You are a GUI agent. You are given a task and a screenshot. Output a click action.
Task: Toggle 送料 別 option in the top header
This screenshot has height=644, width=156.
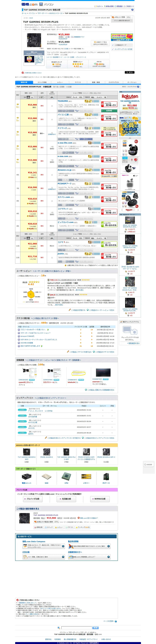(28, 97)
